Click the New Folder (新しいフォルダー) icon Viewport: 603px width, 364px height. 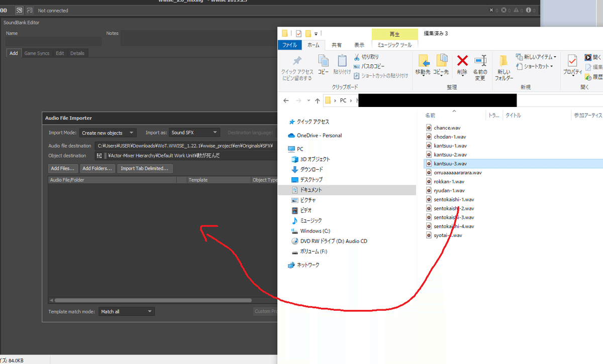tap(504, 61)
